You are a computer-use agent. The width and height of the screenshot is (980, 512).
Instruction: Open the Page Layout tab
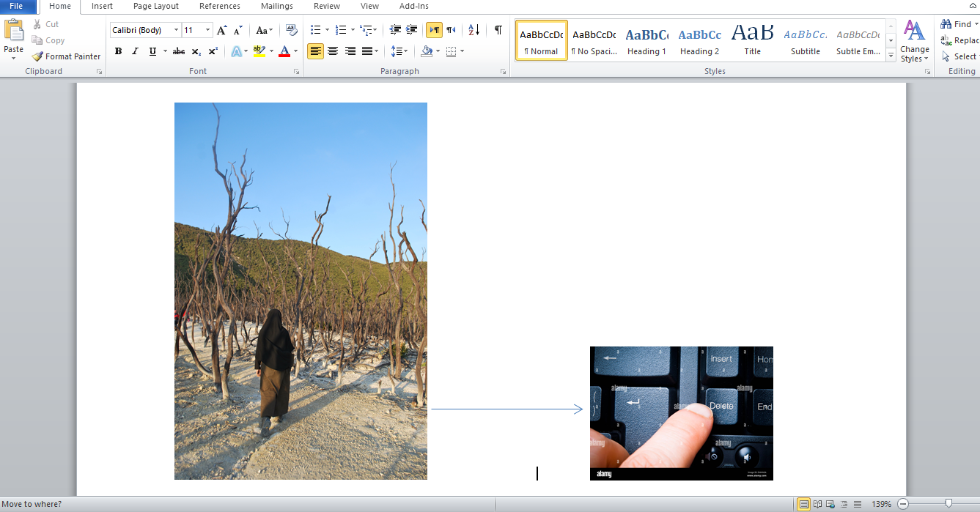155,6
